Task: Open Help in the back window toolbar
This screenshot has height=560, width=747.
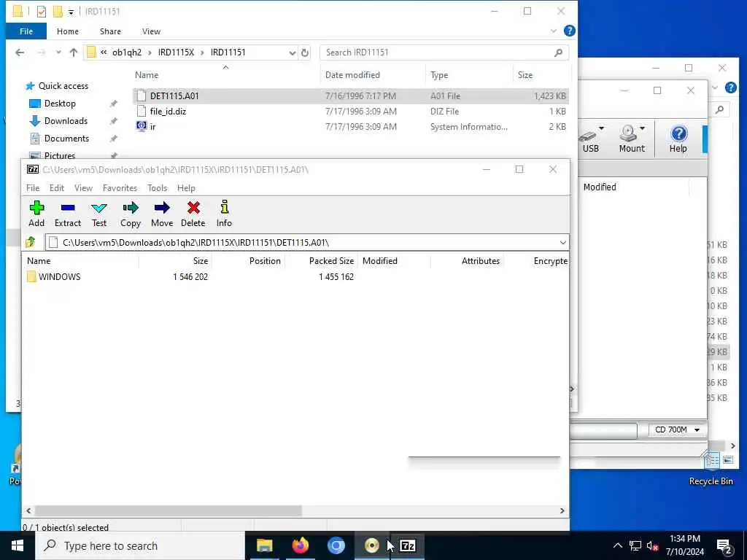Action: (x=678, y=139)
